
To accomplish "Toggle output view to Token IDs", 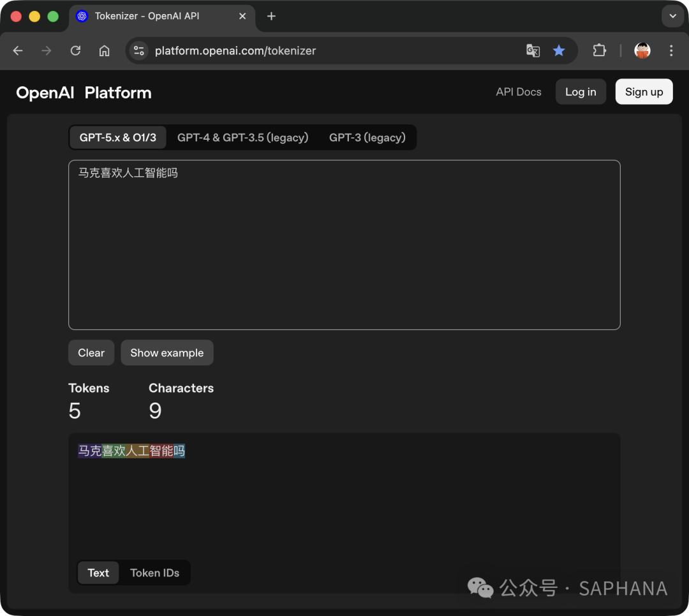I will pyautogui.click(x=154, y=573).
